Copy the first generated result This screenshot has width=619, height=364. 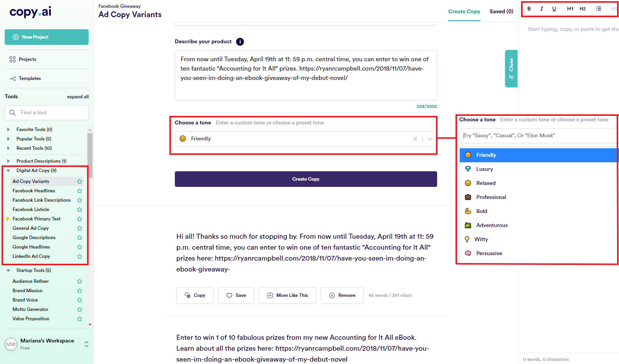pos(195,295)
